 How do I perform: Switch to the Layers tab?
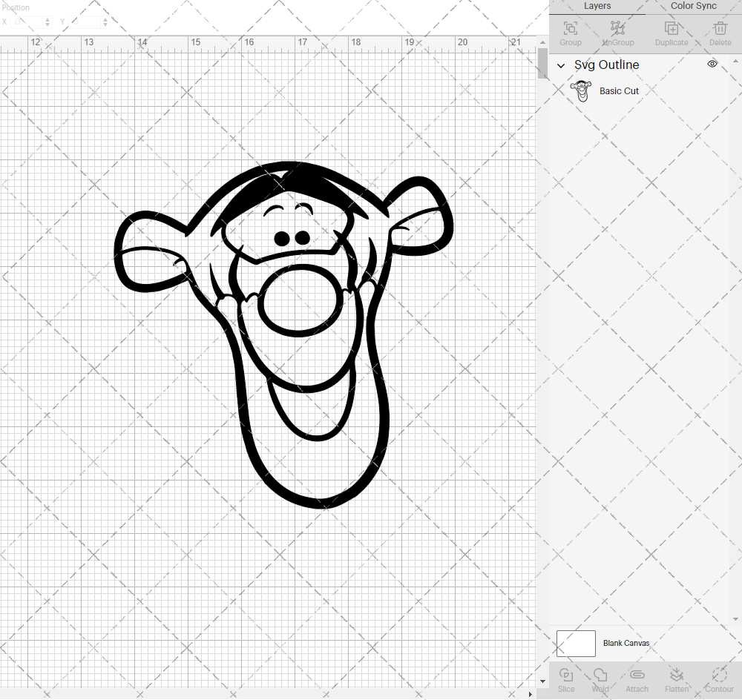(597, 6)
